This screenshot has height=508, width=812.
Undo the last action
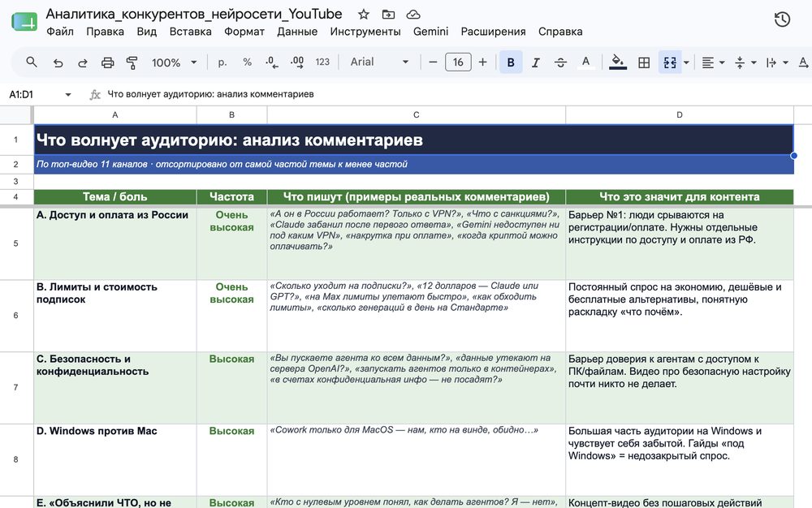tap(58, 62)
